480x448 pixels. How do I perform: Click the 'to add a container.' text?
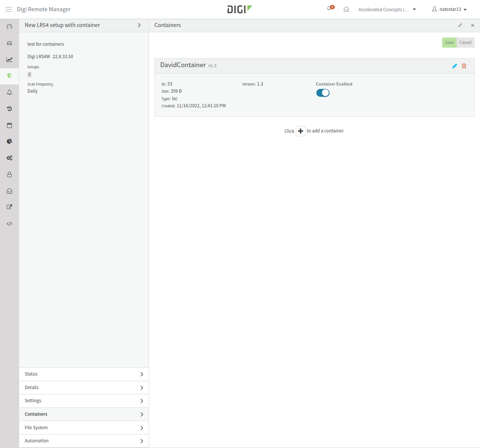pos(326,131)
